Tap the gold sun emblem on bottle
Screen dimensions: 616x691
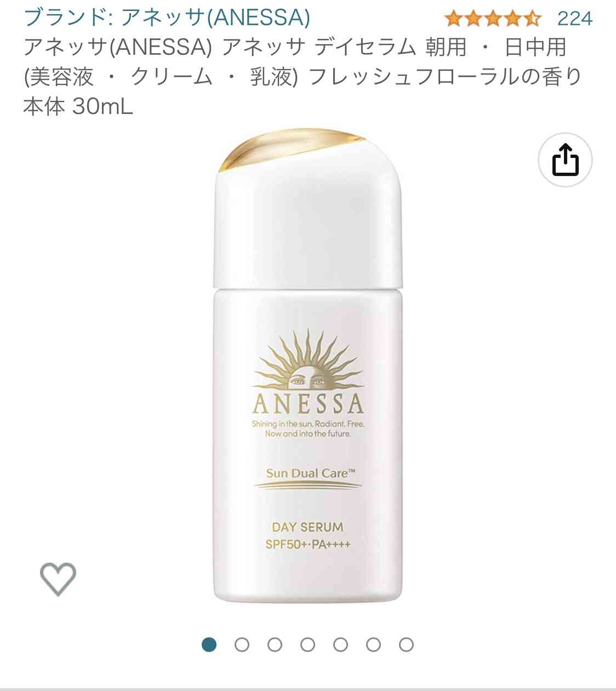pos(307,359)
